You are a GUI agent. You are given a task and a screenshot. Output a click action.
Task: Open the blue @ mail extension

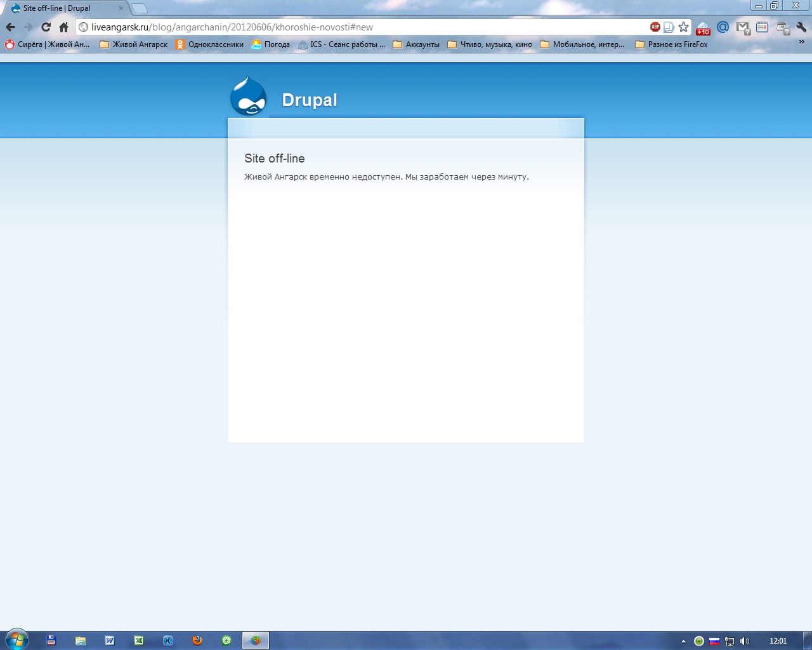pyautogui.click(x=723, y=27)
